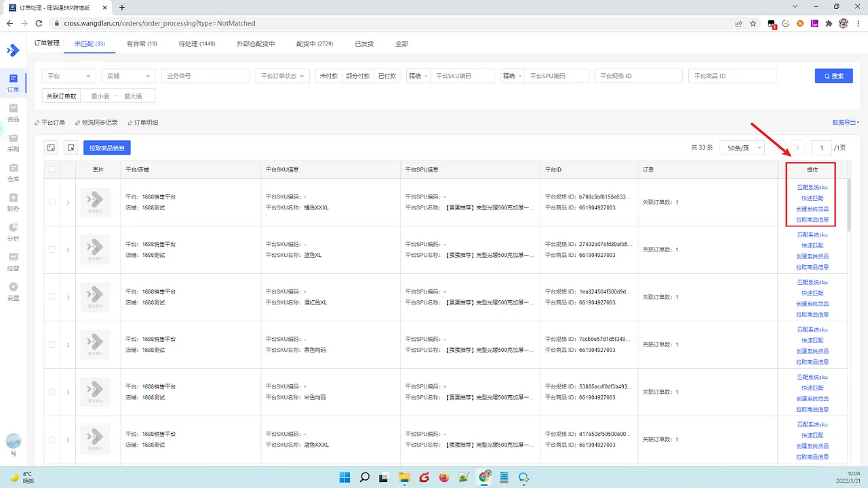Switch to the 已发货 tab

(x=363, y=43)
